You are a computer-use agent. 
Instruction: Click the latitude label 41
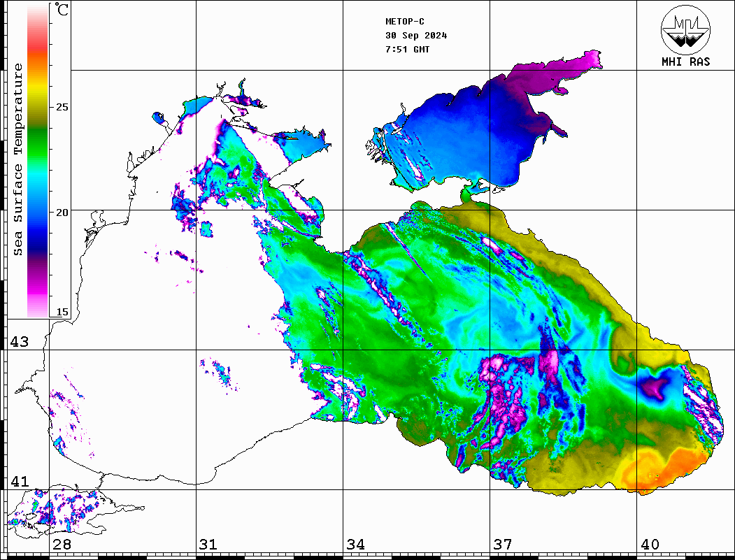[20, 481]
